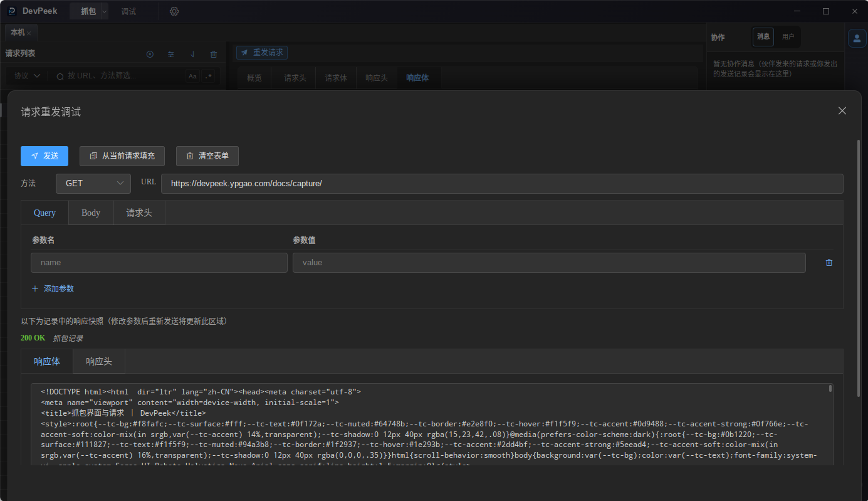Viewport: 868px width, 501px height.
Task: Click the parameter name input field
Action: (159, 263)
